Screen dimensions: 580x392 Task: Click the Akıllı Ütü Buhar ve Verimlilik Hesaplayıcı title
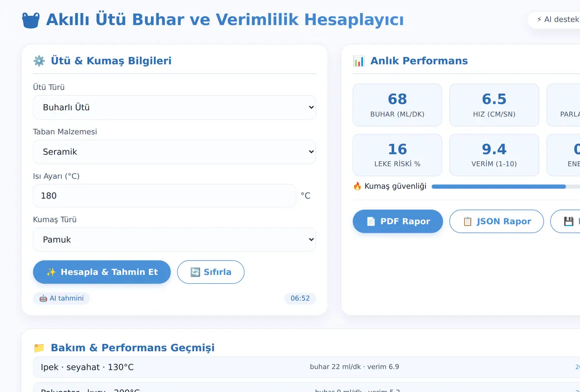(225, 20)
